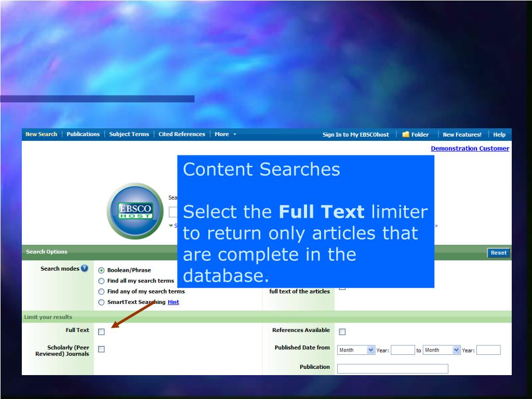Click the EBSCOhost logo
This screenshot has height=399, width=532.
pyautogui.click(x=135, y=211)
